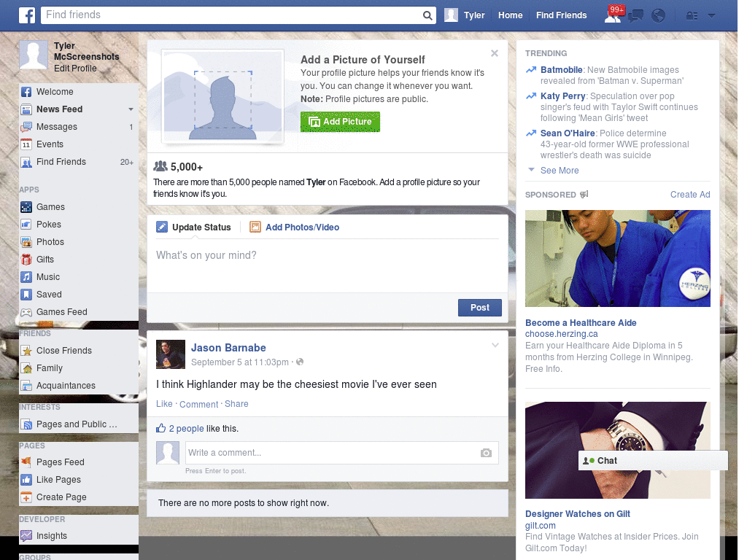The width and height of the screenshot is (747, 560).
Task: Click the Herzing healthcare ad image
Action: click(617, 259)
